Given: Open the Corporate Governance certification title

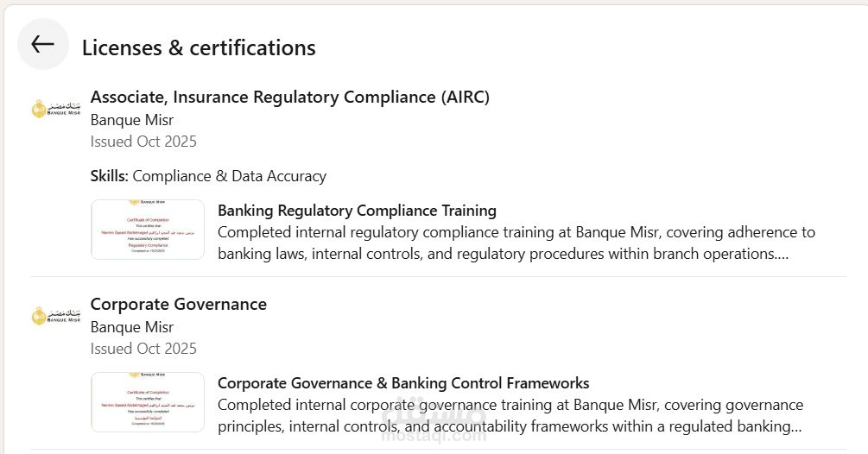Looking at the screenshot, I should (178, 304).
